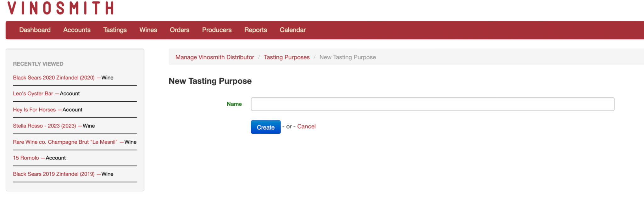Viewport: 644px width, 202px height.
Task: Open Hey Is For Horses account
Action: point(34,110)
